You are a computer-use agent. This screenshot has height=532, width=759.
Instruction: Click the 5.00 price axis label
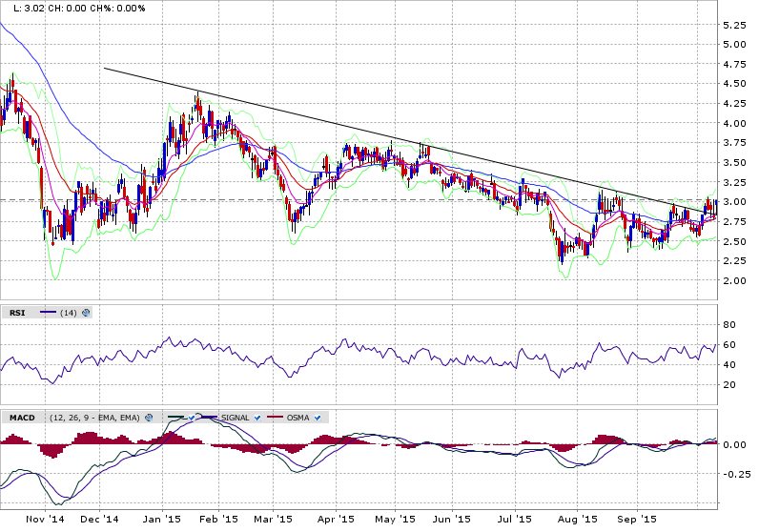coord(733,44)
